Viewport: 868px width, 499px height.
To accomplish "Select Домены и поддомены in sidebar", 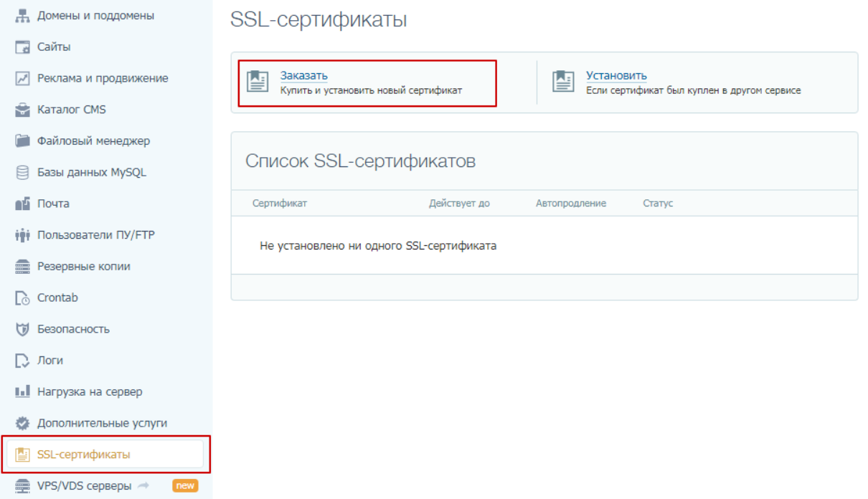I will pyautogui.click(x=95, y=15).
